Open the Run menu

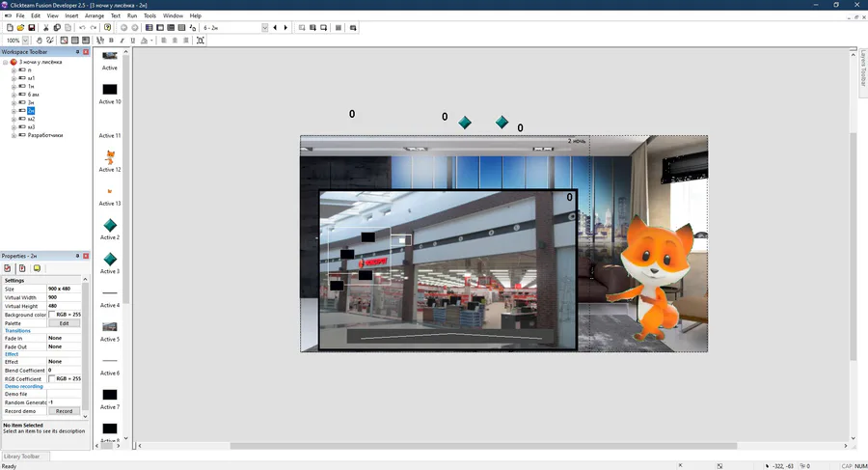pos(132,16)
